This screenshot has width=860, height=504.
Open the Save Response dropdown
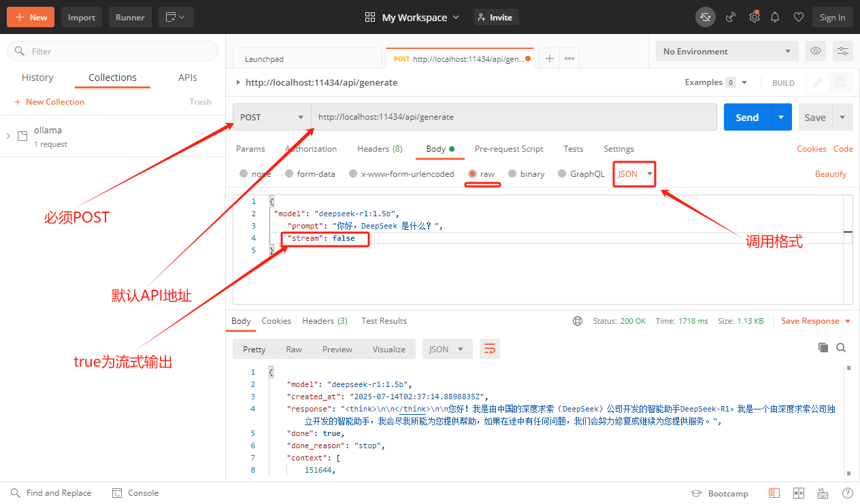coord(816,321)
